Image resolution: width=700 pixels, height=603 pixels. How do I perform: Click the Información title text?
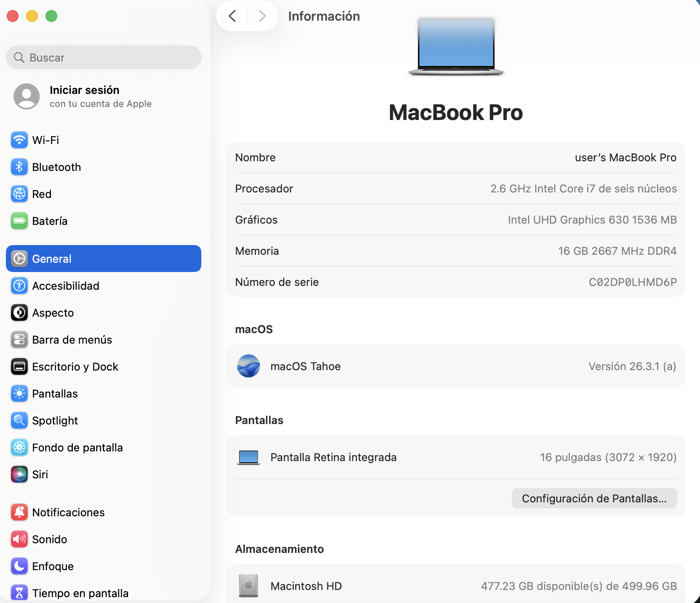point(324,16)
